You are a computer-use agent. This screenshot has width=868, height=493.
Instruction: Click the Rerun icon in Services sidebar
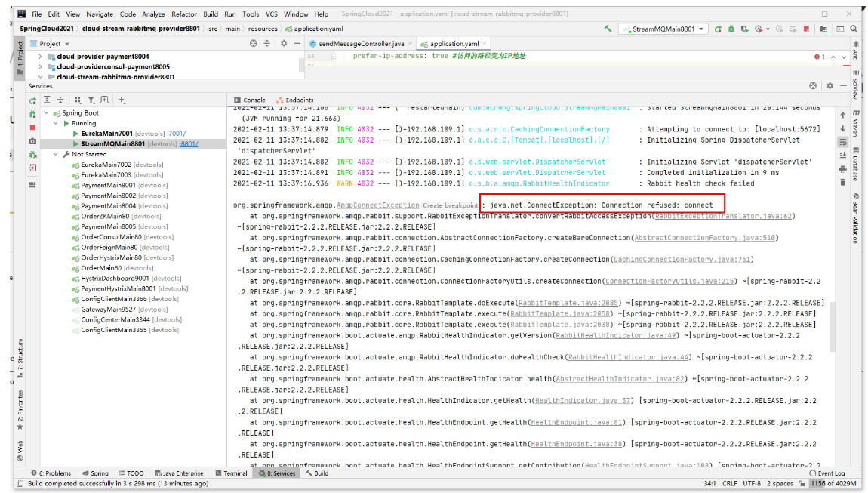click(x=32, y=100)
